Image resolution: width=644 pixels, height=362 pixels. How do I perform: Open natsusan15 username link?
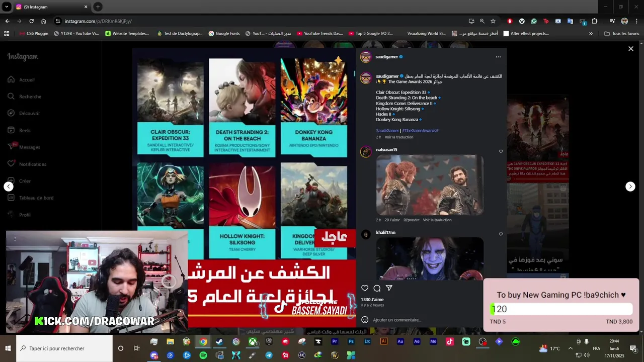click(386, 150)
